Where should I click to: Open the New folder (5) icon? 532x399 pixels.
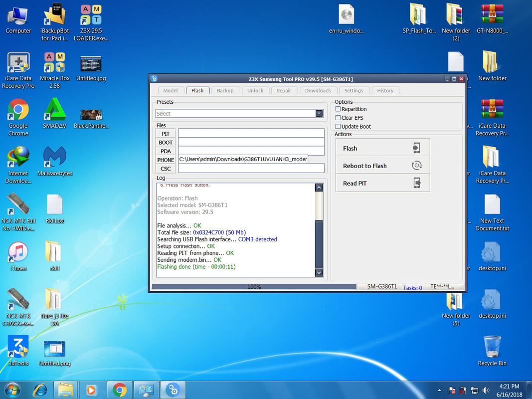[456, 310]
